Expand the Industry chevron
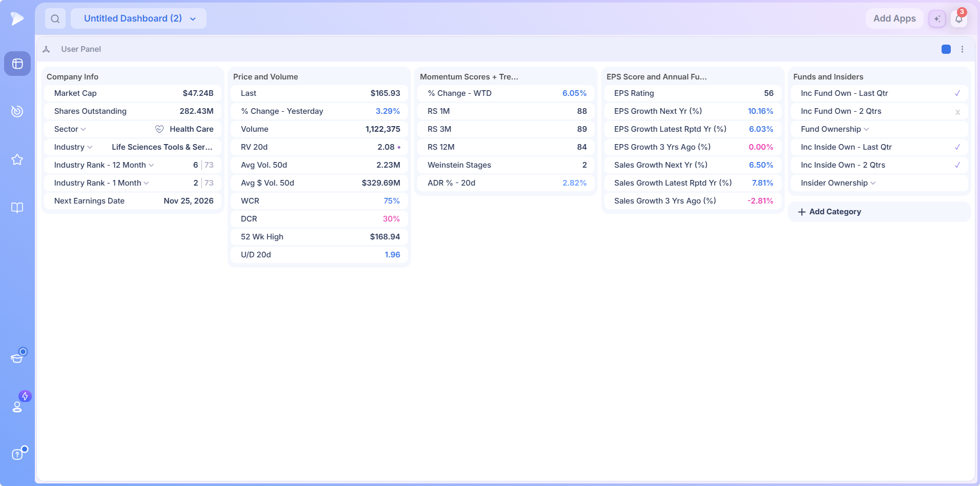This screenshot has height=486, width=980. point(90,147)
